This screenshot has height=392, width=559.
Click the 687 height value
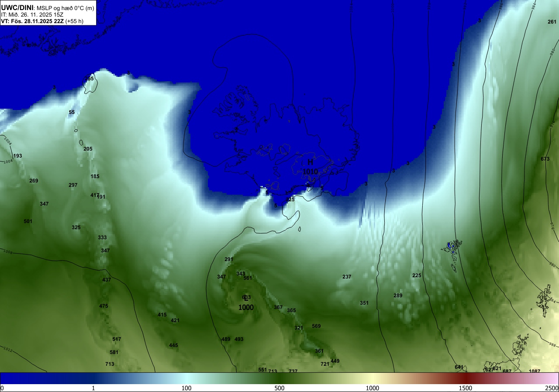(x=507, y=371)
